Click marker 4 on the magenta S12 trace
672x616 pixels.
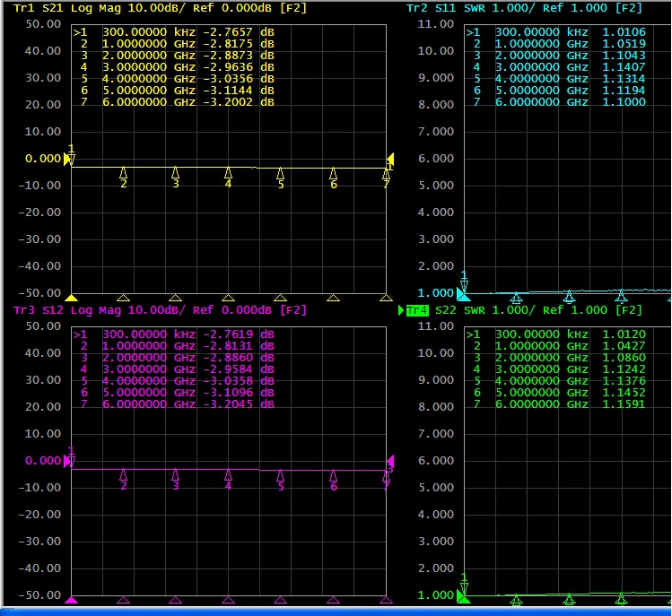(228, 480)
